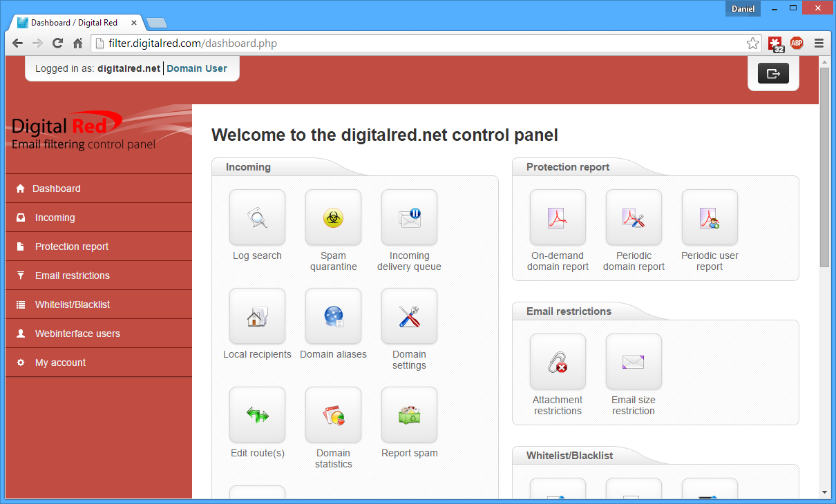Click digitalred.net logged-in domain text
The image size is (836, 504).
click(129, 68)
